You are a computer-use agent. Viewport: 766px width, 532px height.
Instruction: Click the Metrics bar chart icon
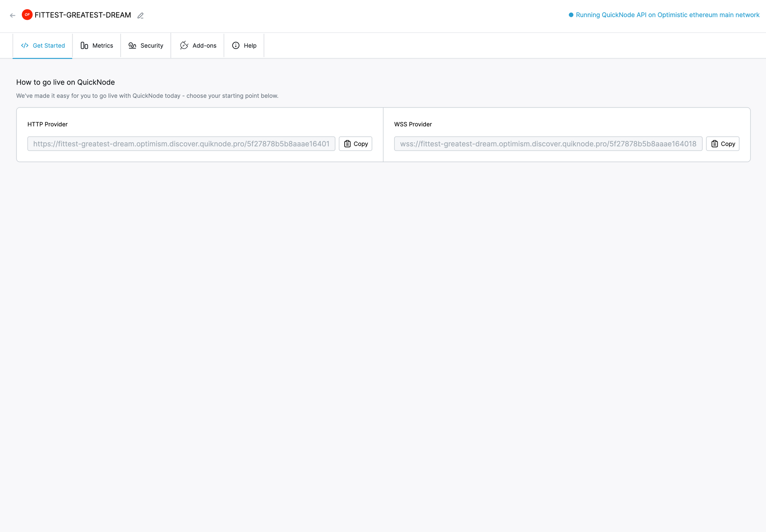pyautogui.click(x=84, y=46)
